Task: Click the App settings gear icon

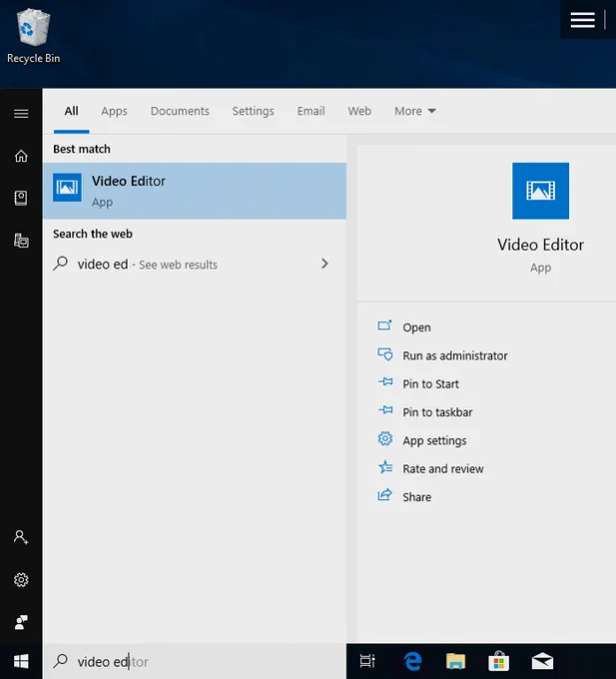Action: pos(384,439)
